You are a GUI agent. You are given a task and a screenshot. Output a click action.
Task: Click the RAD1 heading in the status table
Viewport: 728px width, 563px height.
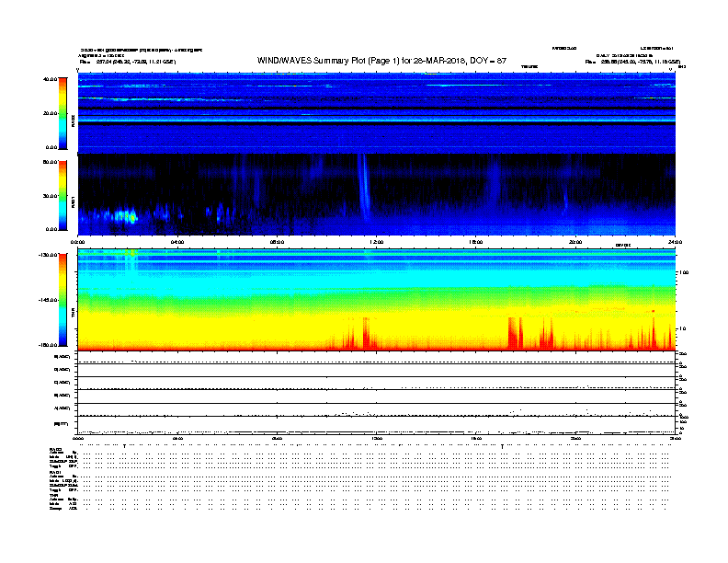click(x=55, y=473)
